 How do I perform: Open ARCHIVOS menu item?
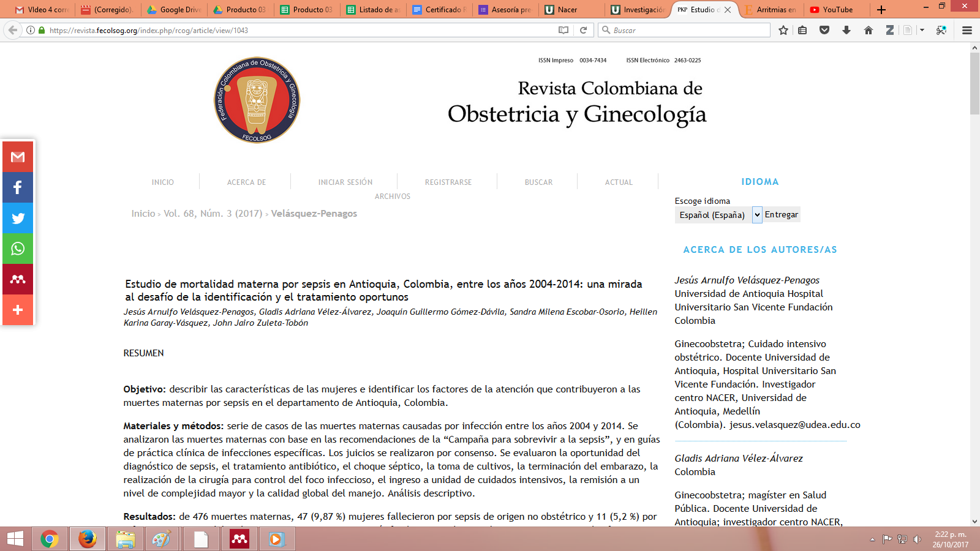click(393, 197)
